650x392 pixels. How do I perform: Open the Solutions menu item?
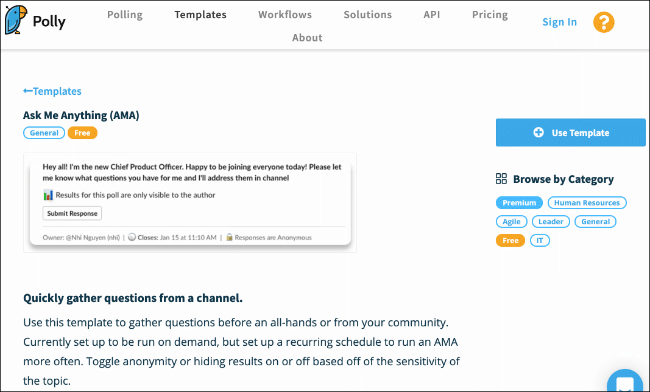pyautogui.click(x=367, y=15)
